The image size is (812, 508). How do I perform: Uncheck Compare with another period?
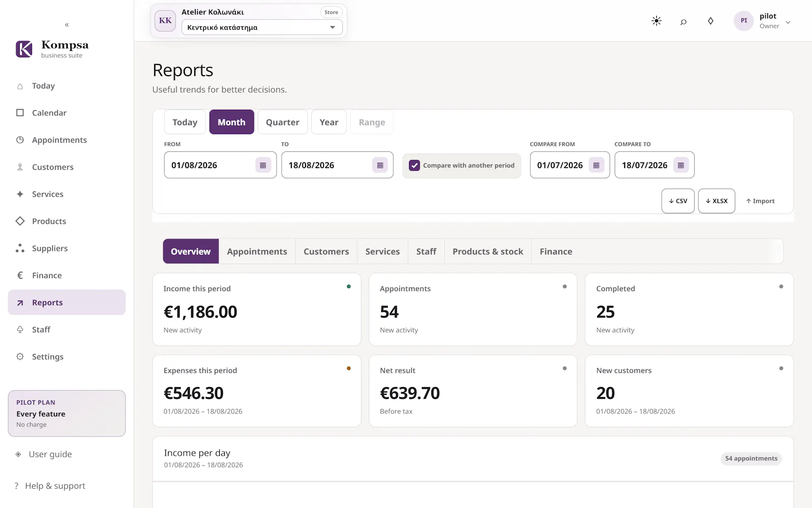pyautogui.click(x=415, y=166)
